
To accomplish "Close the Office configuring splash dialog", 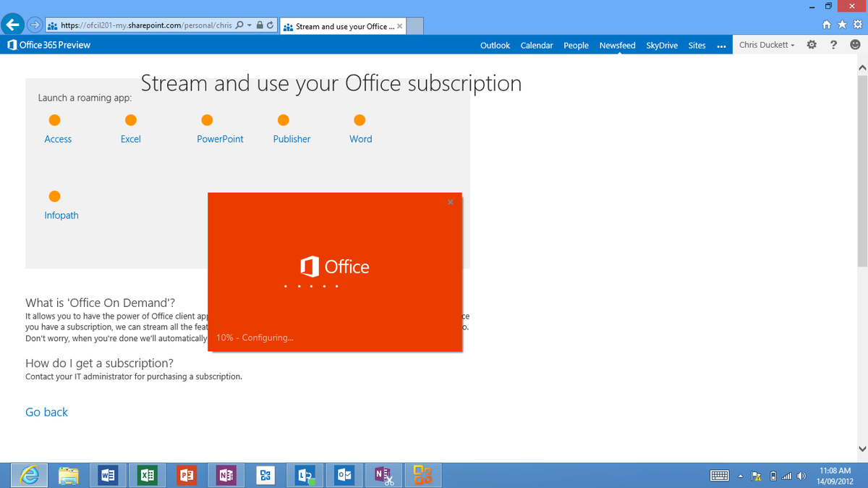I will click(451, 202).
